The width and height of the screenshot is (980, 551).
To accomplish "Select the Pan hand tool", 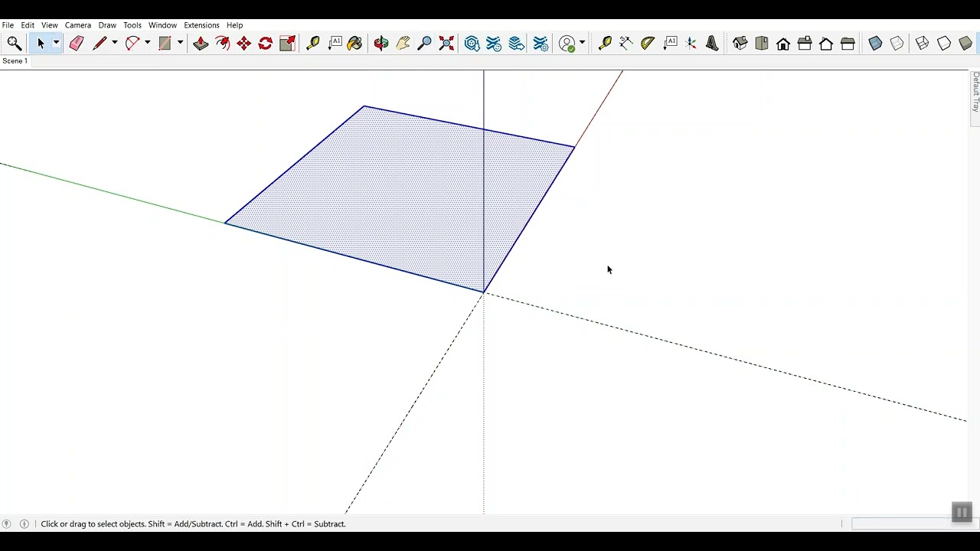I will [x=403, y=44].
